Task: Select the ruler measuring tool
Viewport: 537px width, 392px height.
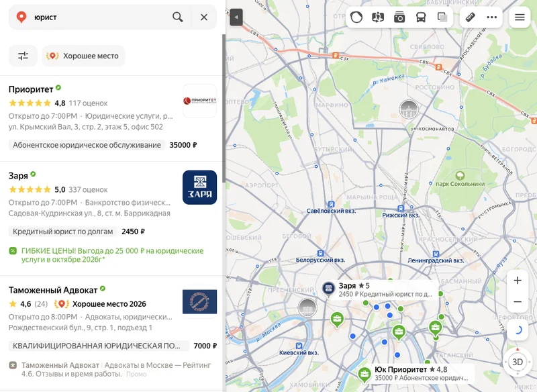Action: click(x=471, y=17)
